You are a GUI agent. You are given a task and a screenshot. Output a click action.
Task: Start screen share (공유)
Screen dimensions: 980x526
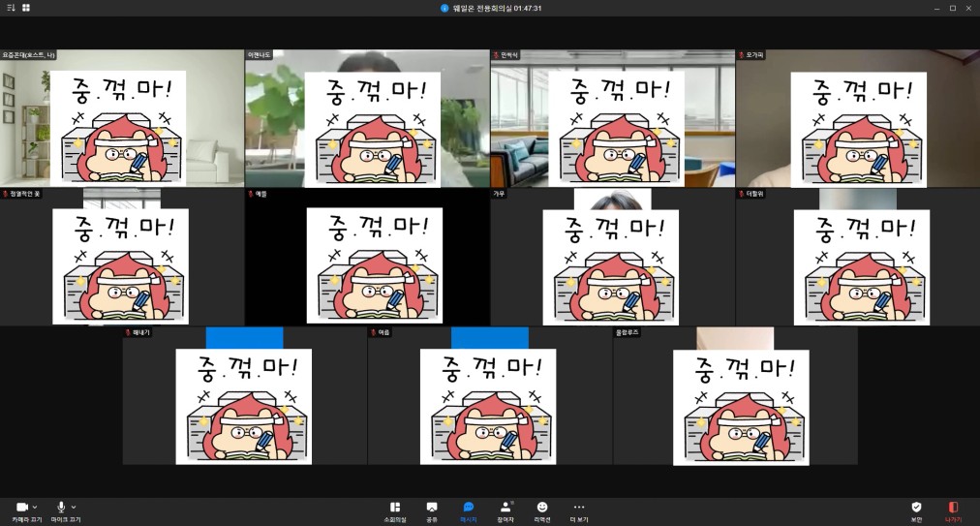(x=432, y=511)
